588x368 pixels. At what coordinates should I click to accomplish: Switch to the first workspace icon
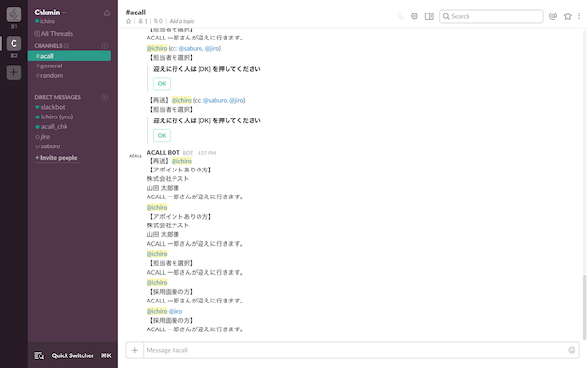point(13,14)
